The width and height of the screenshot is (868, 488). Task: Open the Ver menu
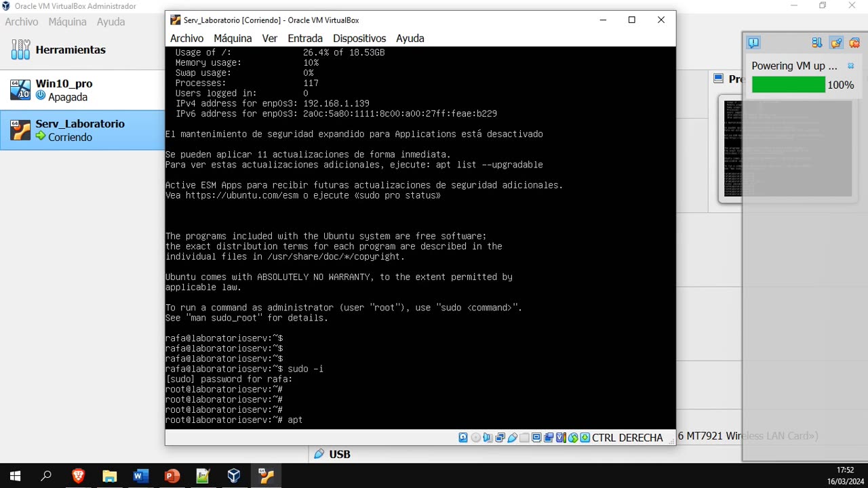click(270, 39)
